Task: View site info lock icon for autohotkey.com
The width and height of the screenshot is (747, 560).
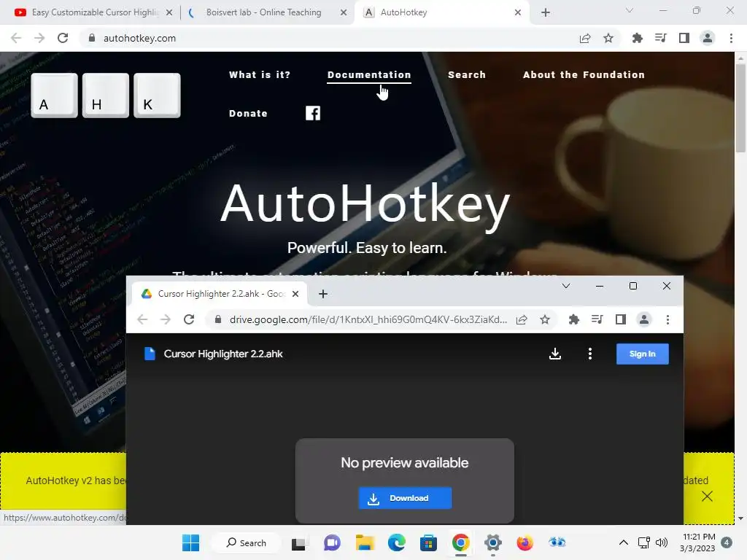Action: point(91,38)
